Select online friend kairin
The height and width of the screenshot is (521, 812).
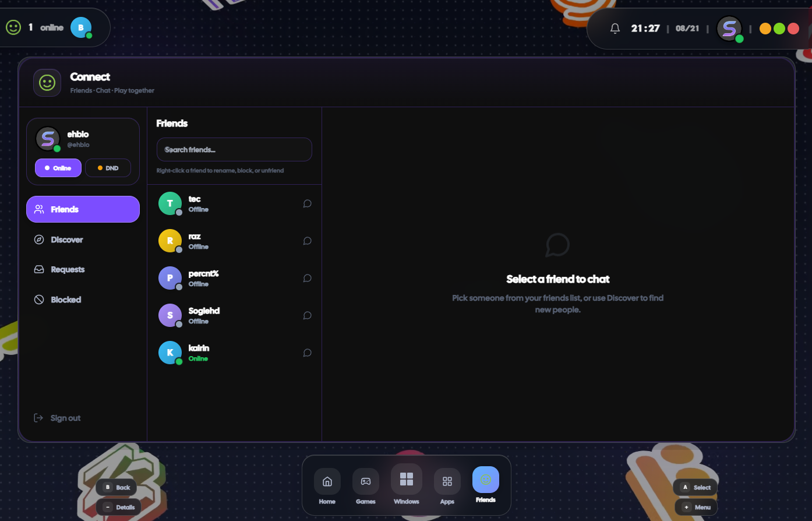pyautogui.click(x=235, y=353)
